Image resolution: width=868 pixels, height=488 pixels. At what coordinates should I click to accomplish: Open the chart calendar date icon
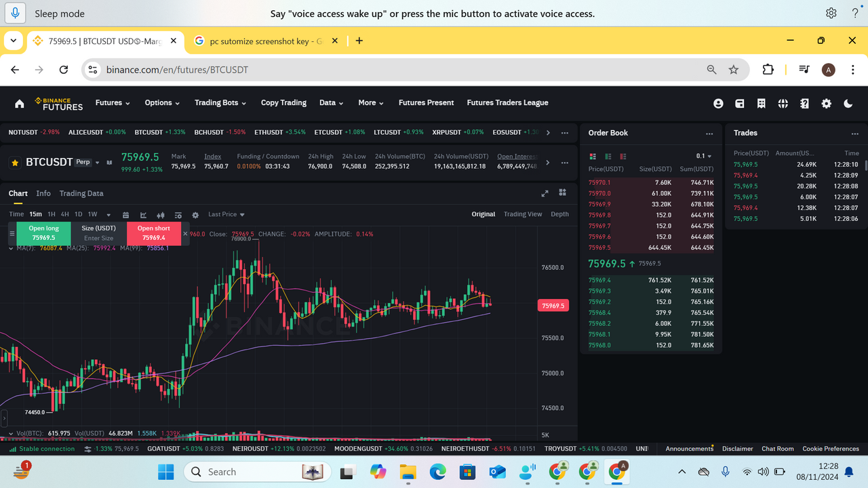pyautogui.click(x=126, y=215)
